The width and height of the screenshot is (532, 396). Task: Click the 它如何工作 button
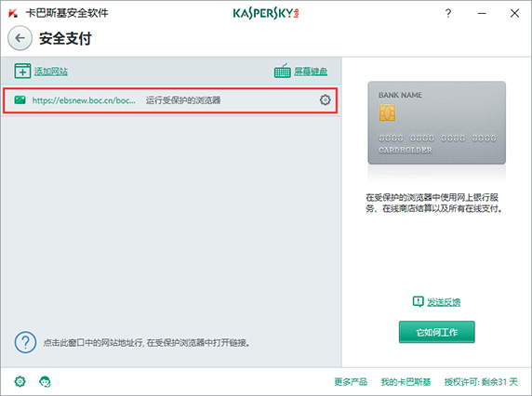click(436, 332)
